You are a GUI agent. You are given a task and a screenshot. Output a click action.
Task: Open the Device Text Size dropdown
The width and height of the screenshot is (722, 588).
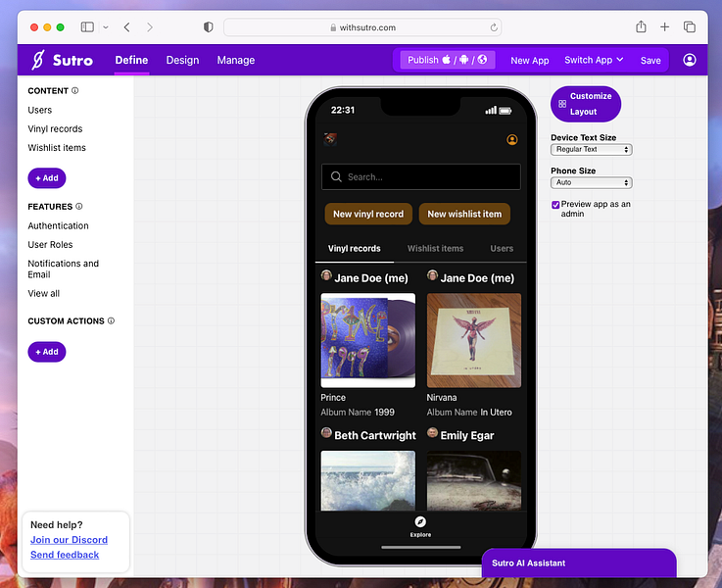click(592, 150)
